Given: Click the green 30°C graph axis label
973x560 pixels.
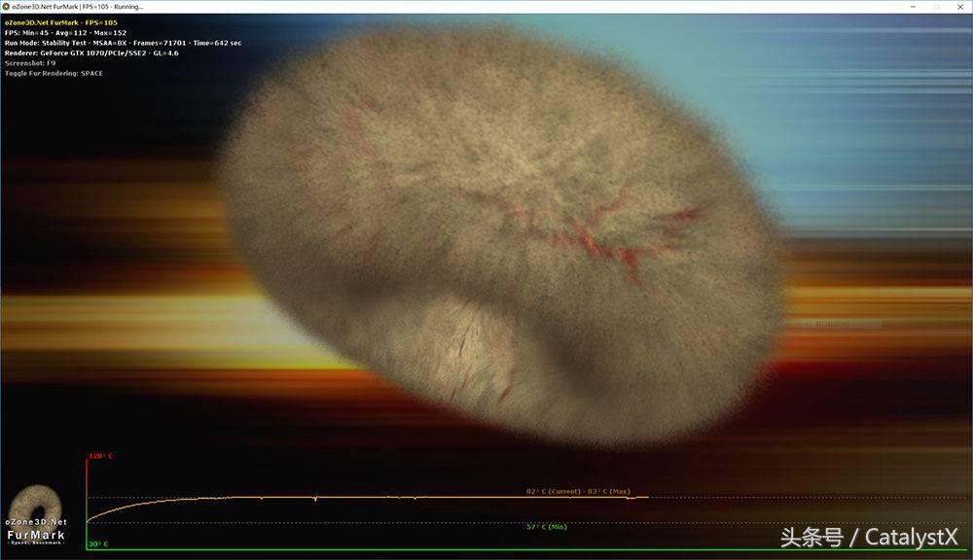Looking at the screenshot, I should click(x=99, y=544).
